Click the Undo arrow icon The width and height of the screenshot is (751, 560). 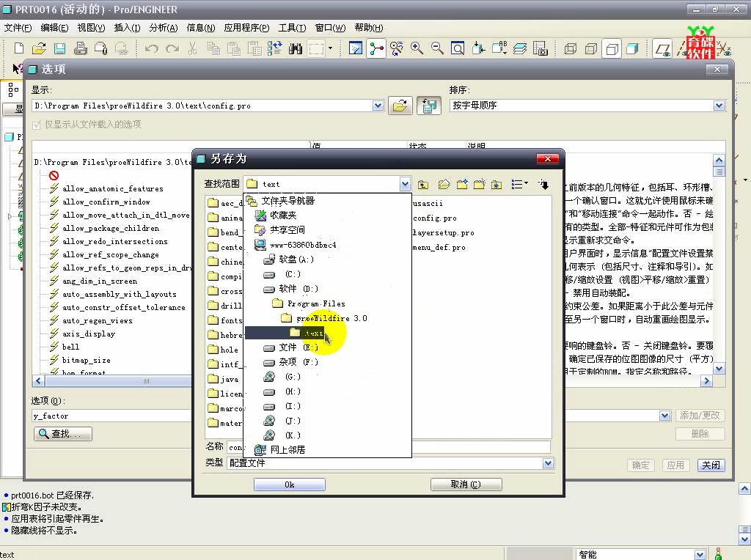click(x=151, y=48)
